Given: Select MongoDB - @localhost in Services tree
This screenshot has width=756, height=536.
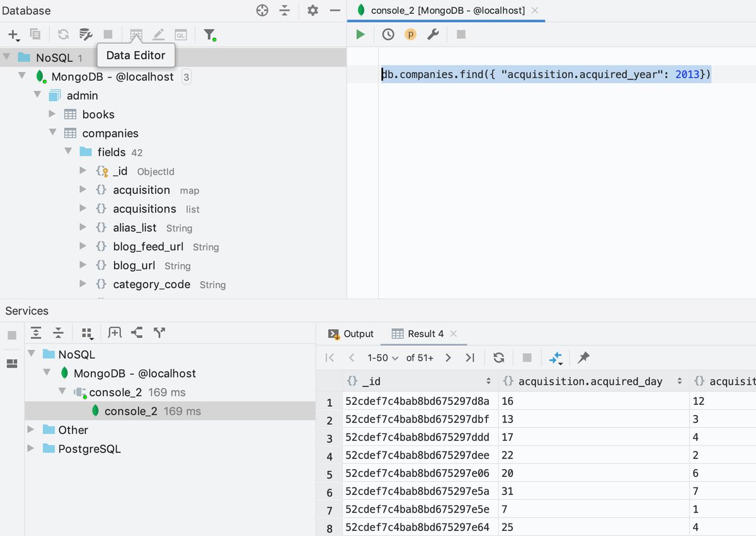Looking at the screenshot, I should point(134,373).
